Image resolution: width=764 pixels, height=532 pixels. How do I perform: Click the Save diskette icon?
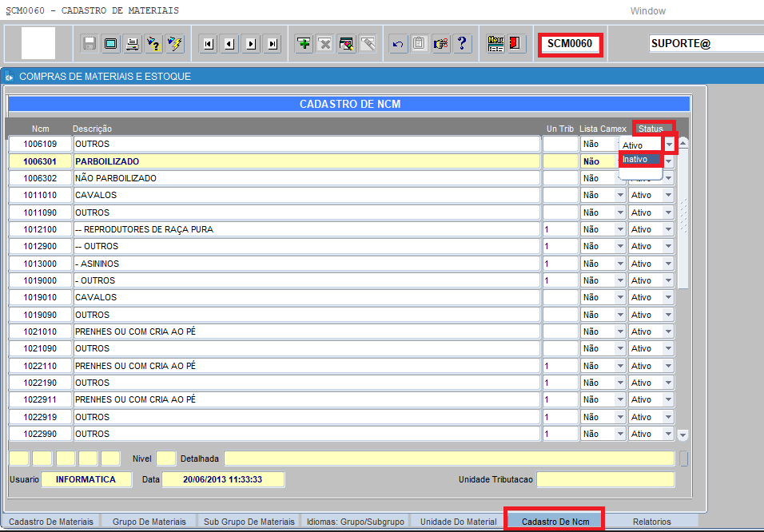coord(90,44)
